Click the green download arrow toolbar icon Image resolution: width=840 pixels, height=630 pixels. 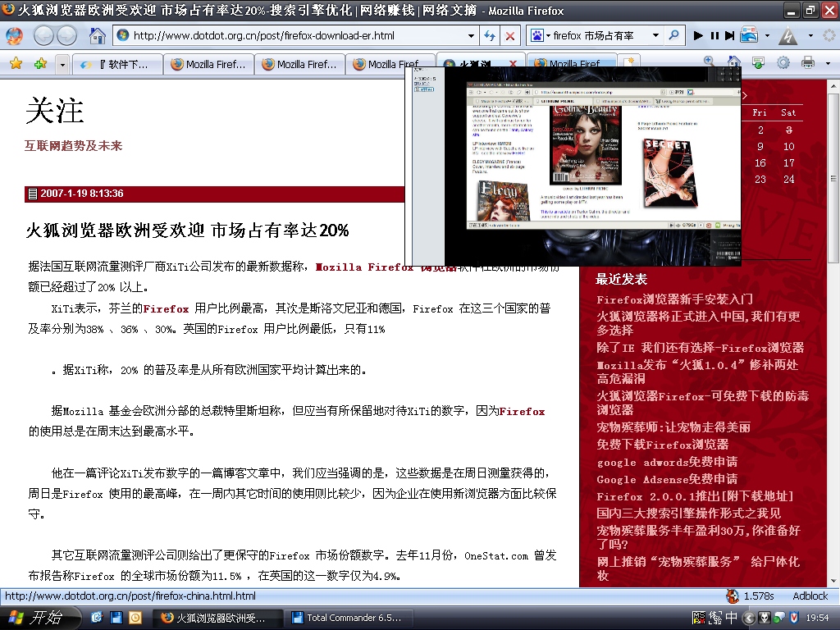pyautogui.click(x=758, y=63)
